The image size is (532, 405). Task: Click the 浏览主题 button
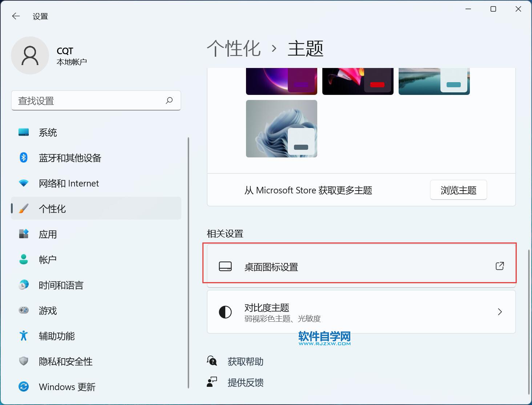[459, 190]
